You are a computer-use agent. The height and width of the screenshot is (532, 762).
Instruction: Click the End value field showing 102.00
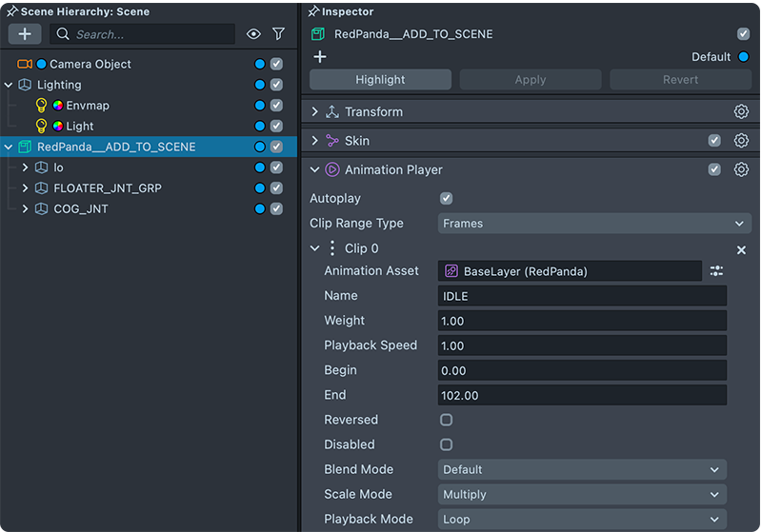581,395
